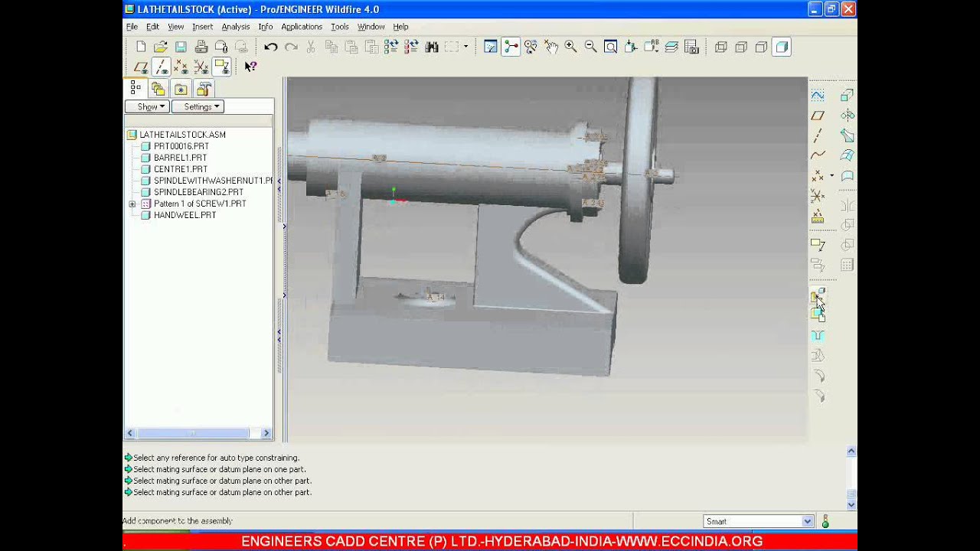Open the selection box dropdown arrow
This screenshot has width=980, height=551.
(x=465, y=47)
